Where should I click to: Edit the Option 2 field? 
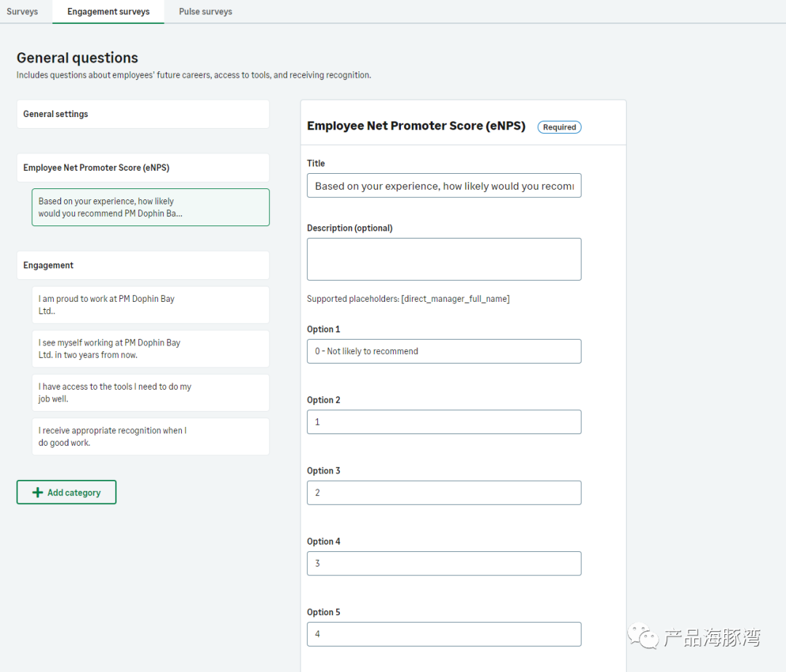444,422
